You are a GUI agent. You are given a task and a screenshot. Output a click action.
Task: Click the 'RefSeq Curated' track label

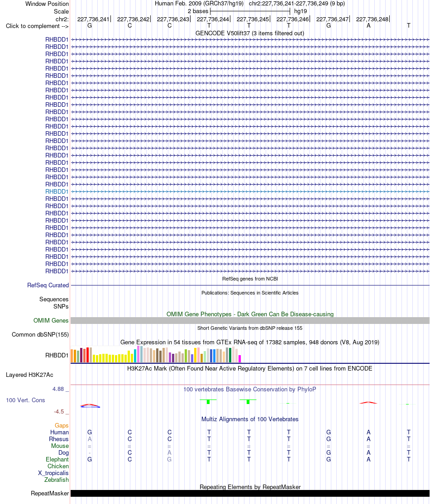[48, 285]
